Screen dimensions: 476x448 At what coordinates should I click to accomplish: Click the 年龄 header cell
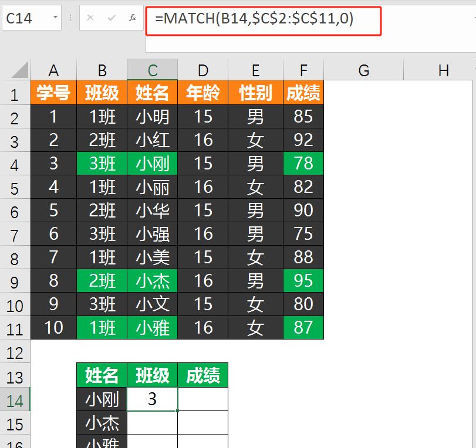point(203,93)
